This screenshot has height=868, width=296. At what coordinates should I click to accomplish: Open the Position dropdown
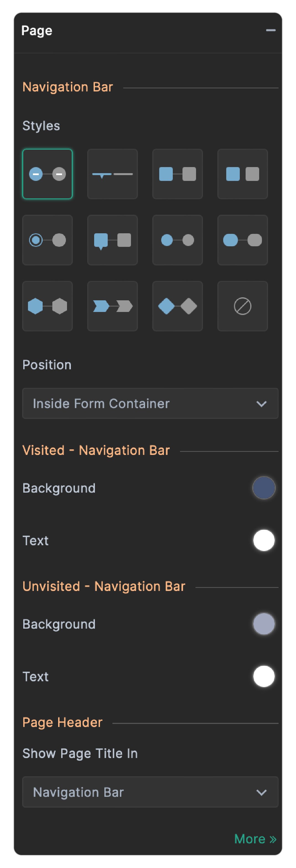tap(150, 403)
